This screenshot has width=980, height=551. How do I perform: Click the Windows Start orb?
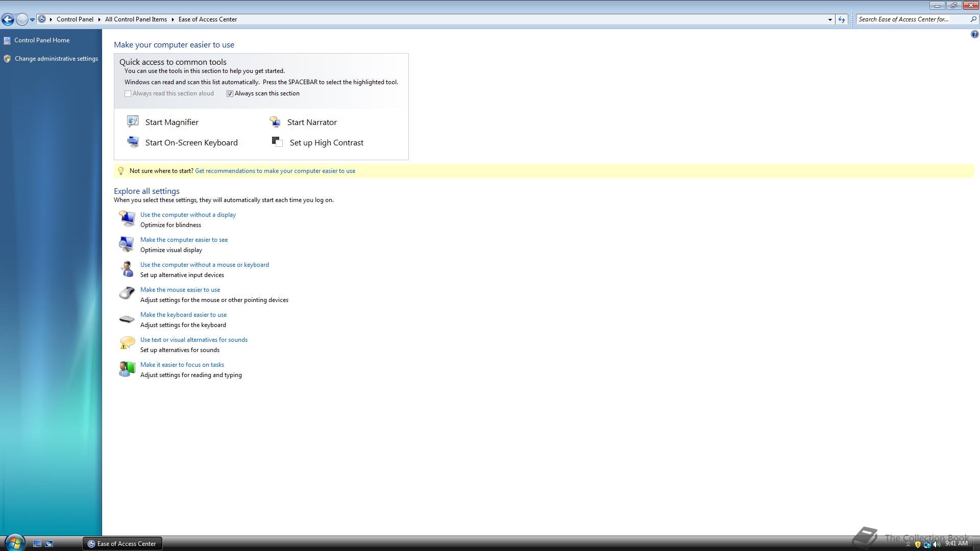[15, 542]
